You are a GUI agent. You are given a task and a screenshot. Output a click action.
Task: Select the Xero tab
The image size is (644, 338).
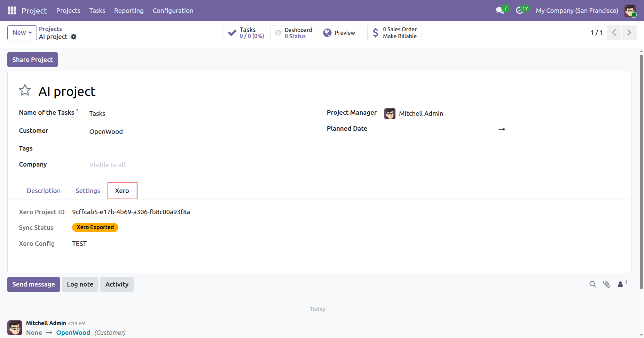[122, 191]
